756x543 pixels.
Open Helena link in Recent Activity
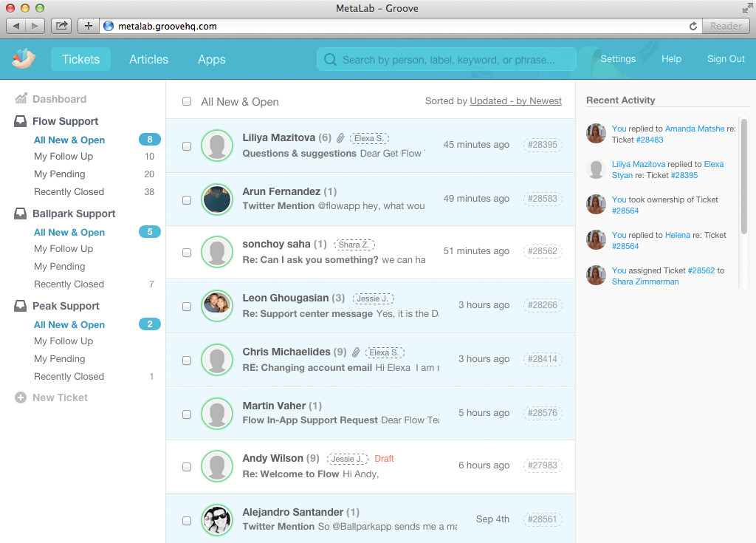(678, 235)
